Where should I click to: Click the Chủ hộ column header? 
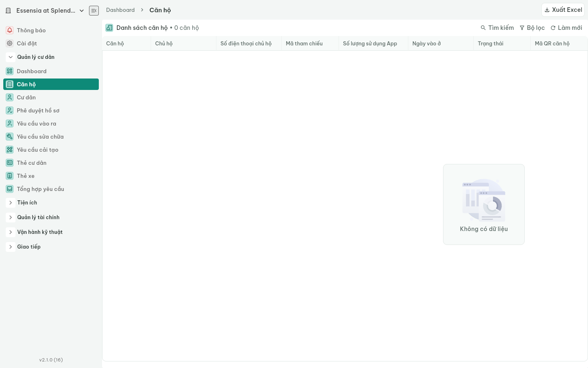click(183, 43)
